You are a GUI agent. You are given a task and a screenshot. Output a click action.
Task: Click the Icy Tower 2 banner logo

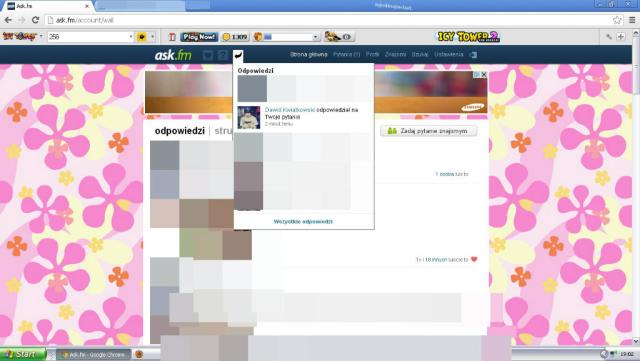coord(469,37)
